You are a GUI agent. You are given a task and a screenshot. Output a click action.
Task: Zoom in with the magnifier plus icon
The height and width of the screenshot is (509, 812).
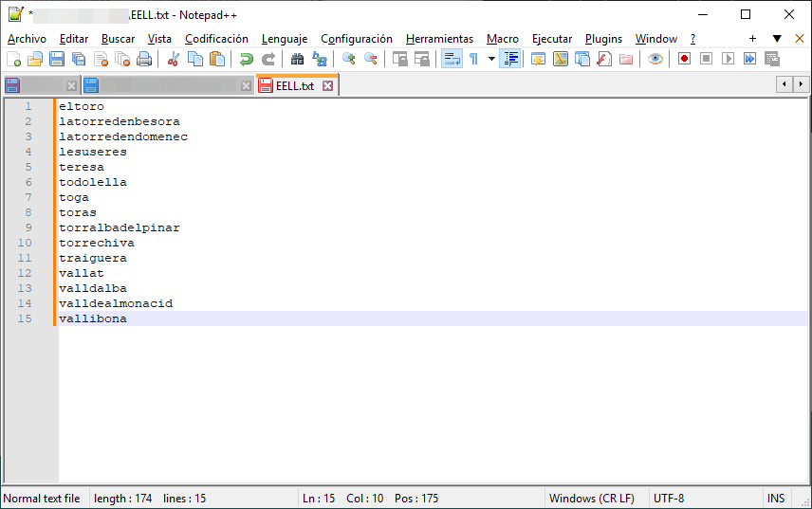348,59
